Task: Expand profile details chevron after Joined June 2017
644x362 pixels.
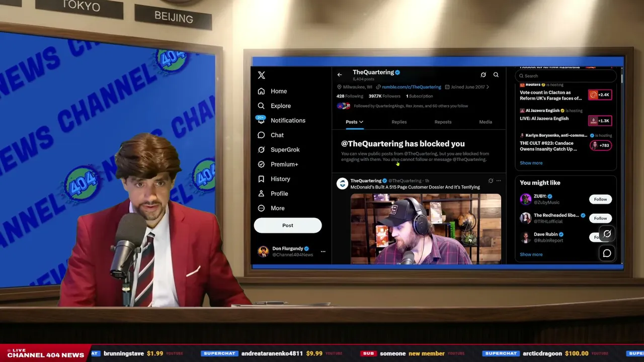Action: [x=488, y=87]
